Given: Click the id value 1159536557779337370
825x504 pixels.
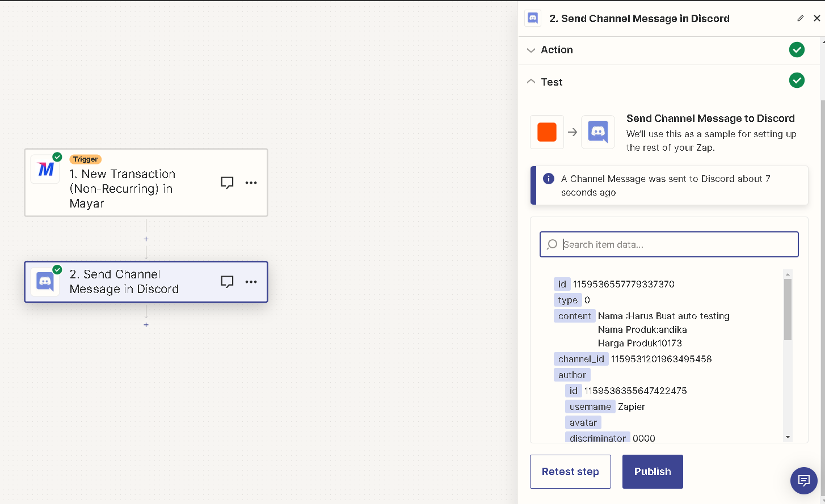Looking at the screenshot, I should [x=624, y=284].
